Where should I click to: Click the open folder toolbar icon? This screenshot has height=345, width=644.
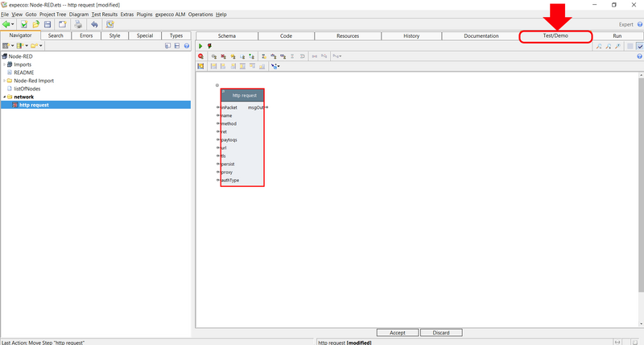(37, 25)
